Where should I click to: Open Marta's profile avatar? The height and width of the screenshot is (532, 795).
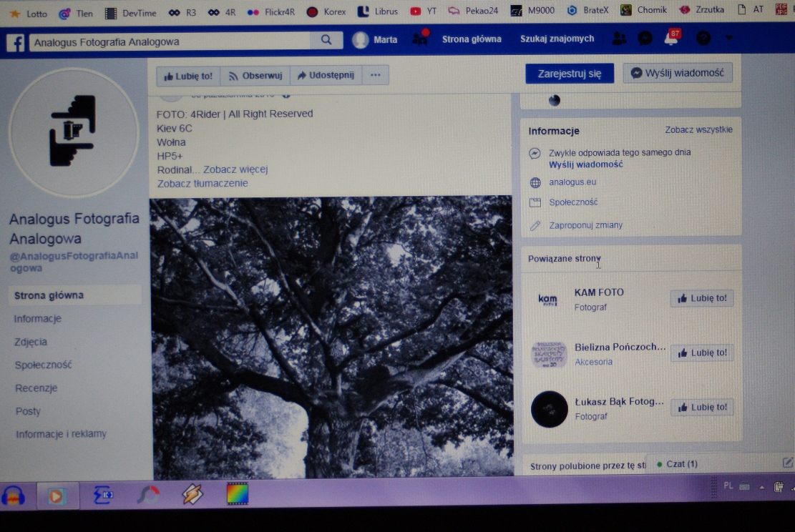pyautogui.click(x=361, y=40)
